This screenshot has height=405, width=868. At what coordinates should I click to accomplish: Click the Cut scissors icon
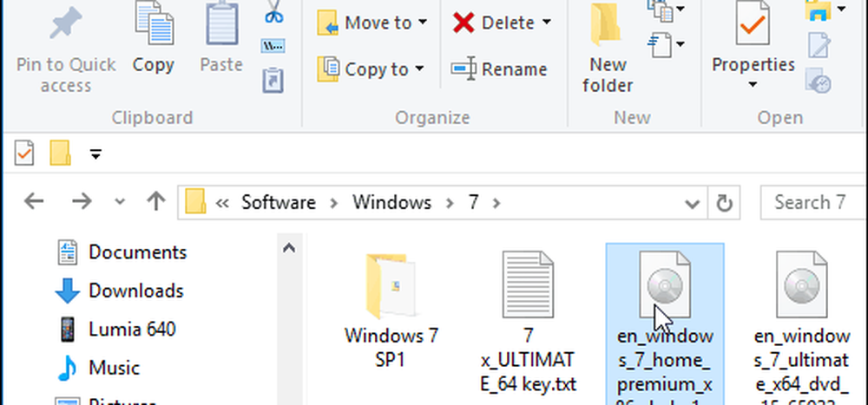point(274,14)
